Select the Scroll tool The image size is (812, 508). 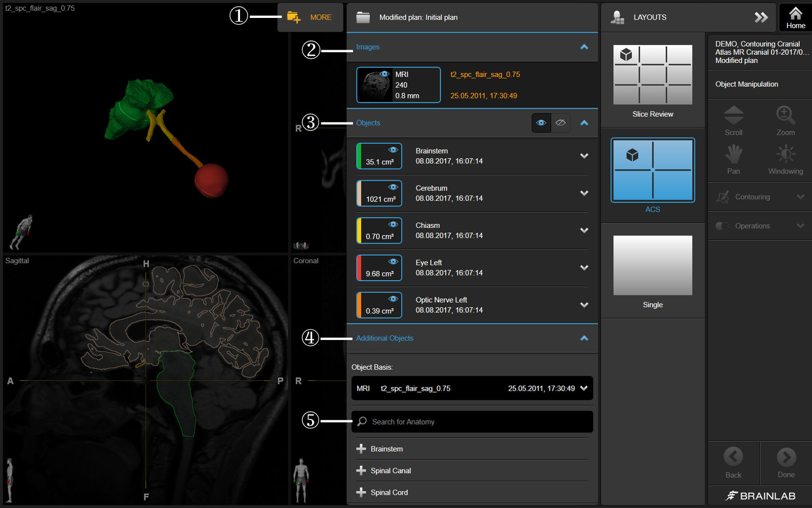pos(733,121)
